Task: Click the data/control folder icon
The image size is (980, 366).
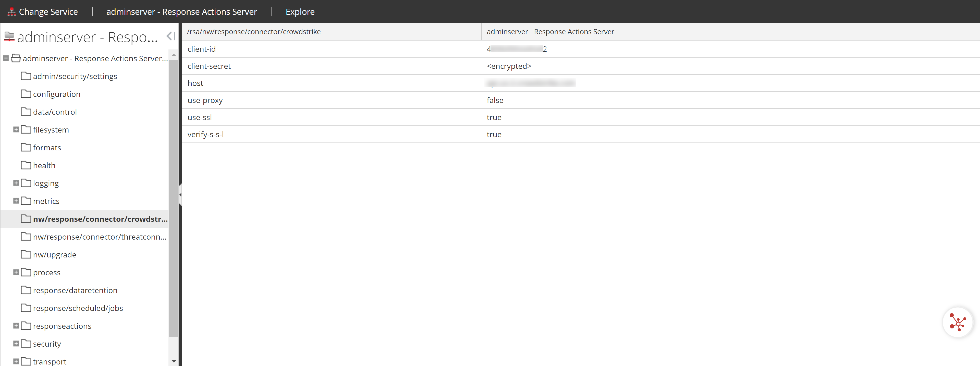Action: pyautogui.click(x=26, y=111)
